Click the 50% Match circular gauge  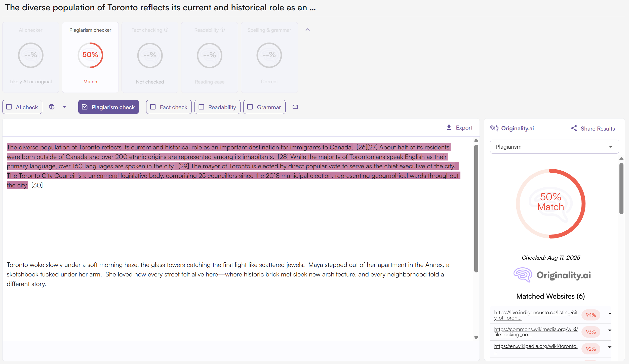(x=551, y=204)
